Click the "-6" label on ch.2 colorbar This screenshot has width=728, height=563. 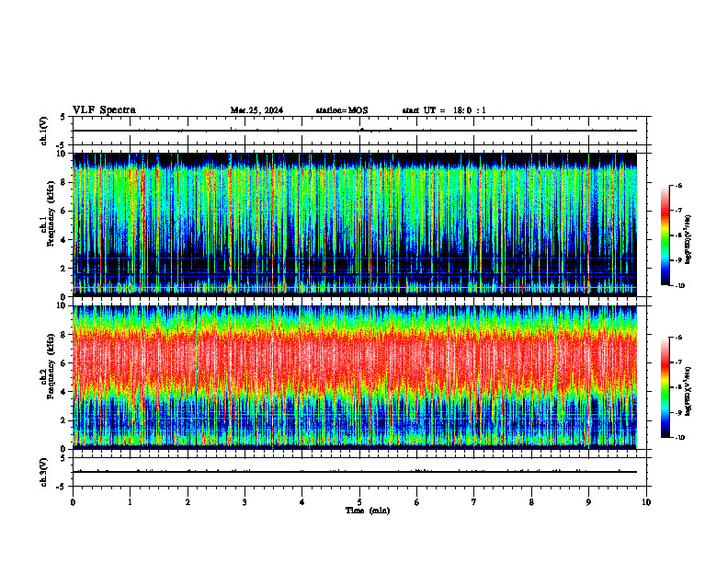678,338
